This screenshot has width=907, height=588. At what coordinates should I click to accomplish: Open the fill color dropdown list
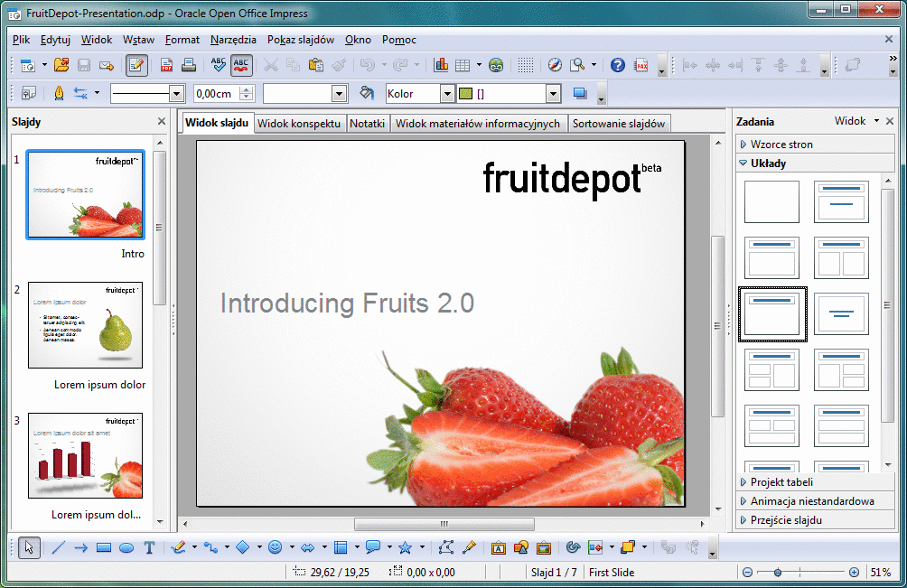click(554, 94)
